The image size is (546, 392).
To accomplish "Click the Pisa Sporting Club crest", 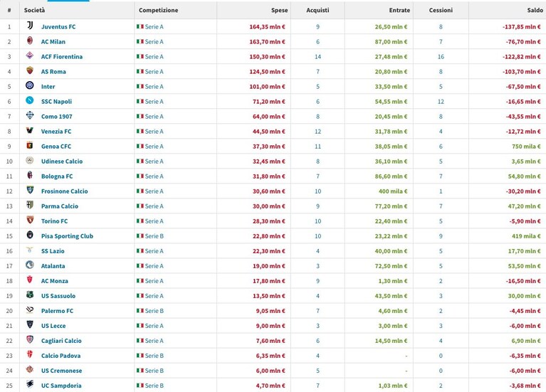I will coord(30,235).
